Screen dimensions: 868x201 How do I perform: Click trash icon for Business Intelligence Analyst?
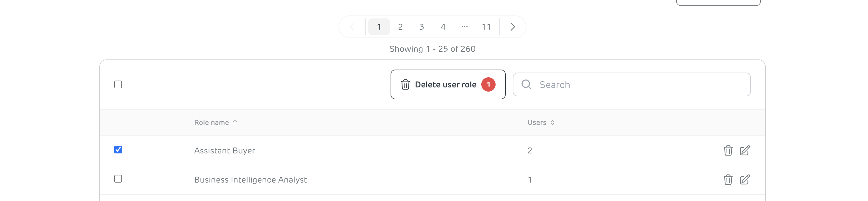tap(728, 180)
